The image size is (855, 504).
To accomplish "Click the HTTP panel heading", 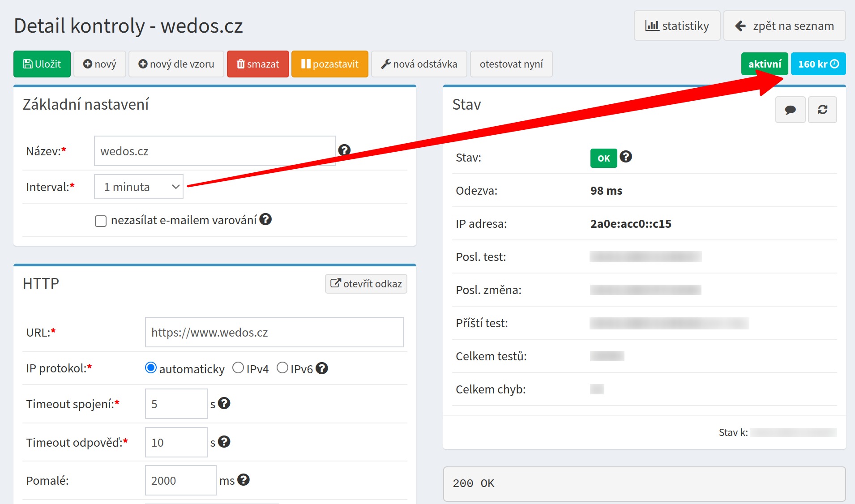I will (x=41, y=283).
